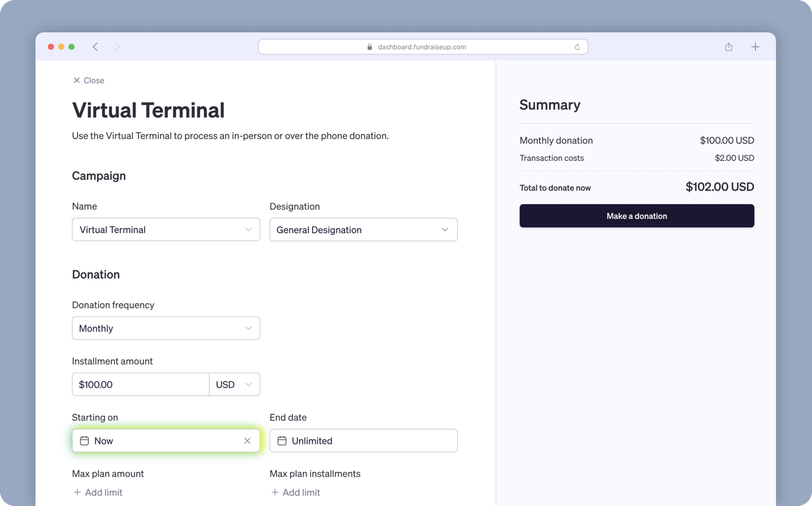
Task: Click the browser back arrow
Action: coord(95,47)
